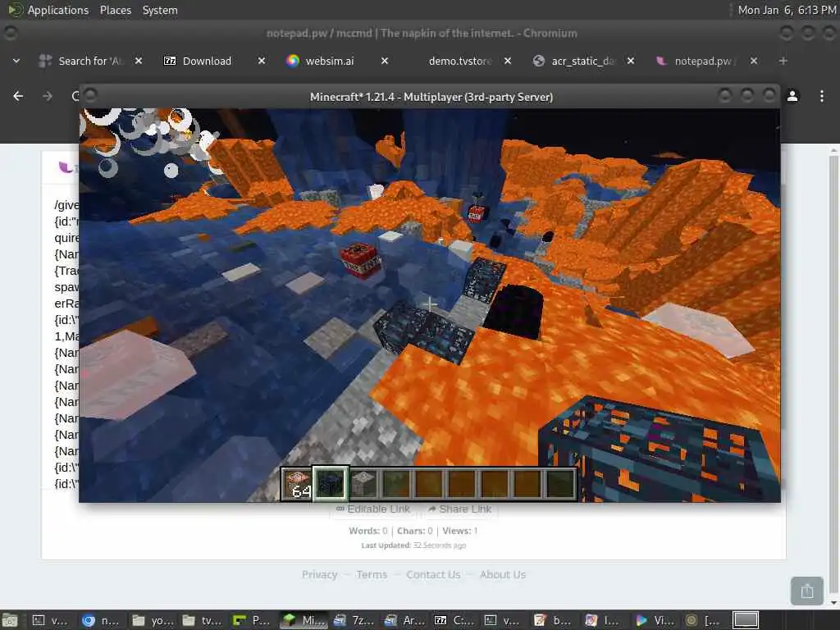
Task: Click the "Last Updated" status text
Action: point(413,546)
